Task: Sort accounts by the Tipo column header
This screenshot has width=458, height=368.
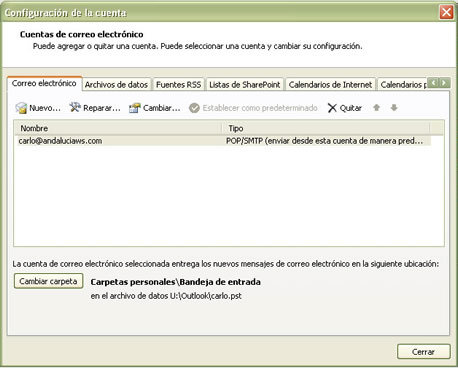Action: (x=326, y=128)
